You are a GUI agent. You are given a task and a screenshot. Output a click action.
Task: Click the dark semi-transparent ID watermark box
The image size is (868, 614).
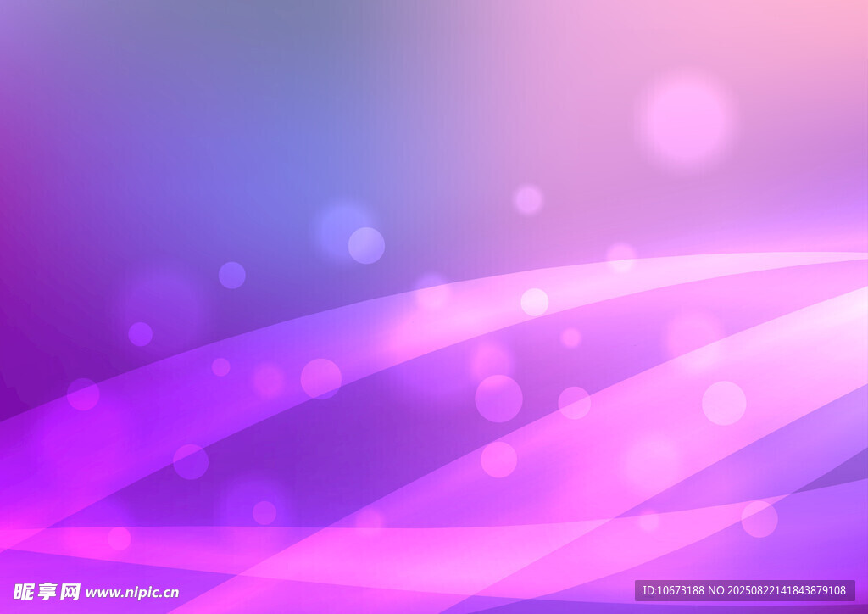point(744,590)
